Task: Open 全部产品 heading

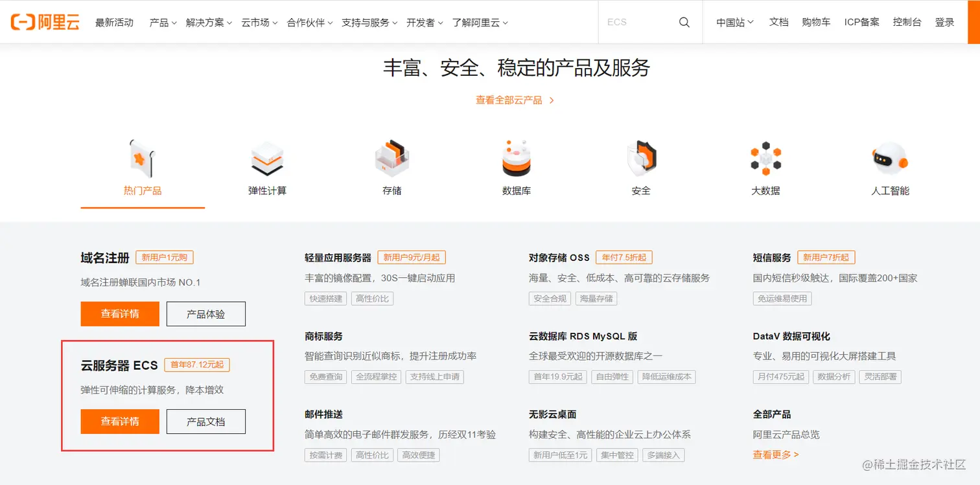Action: click(x=772, y=414)
